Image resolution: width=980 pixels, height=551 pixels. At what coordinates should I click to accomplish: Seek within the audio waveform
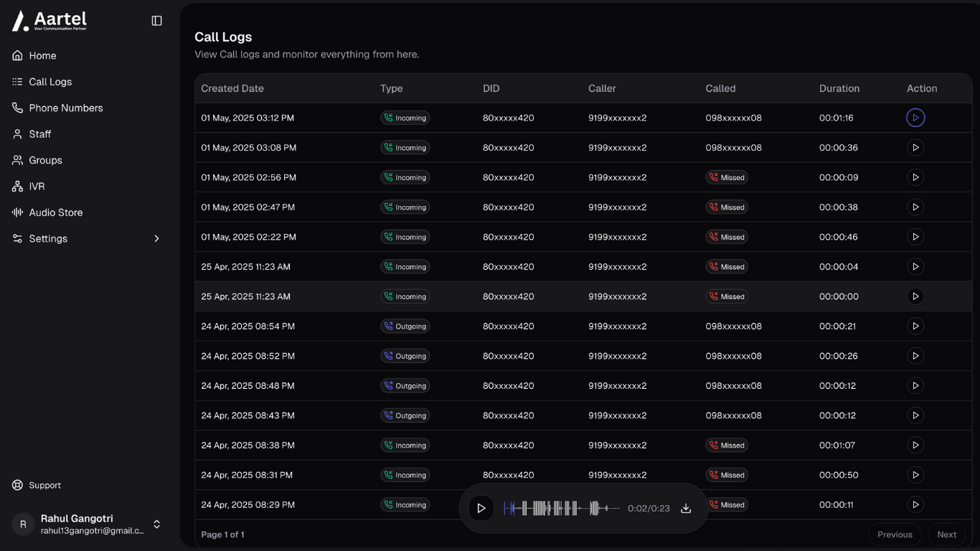point(562,509)
